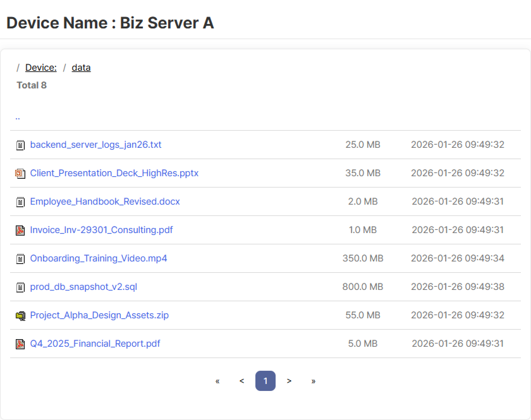Click the PDF icon beside Invoice_Inv-29301_Consulting.pdf
531x420 pixels.
pyautogui.click(x=20, y=230)
